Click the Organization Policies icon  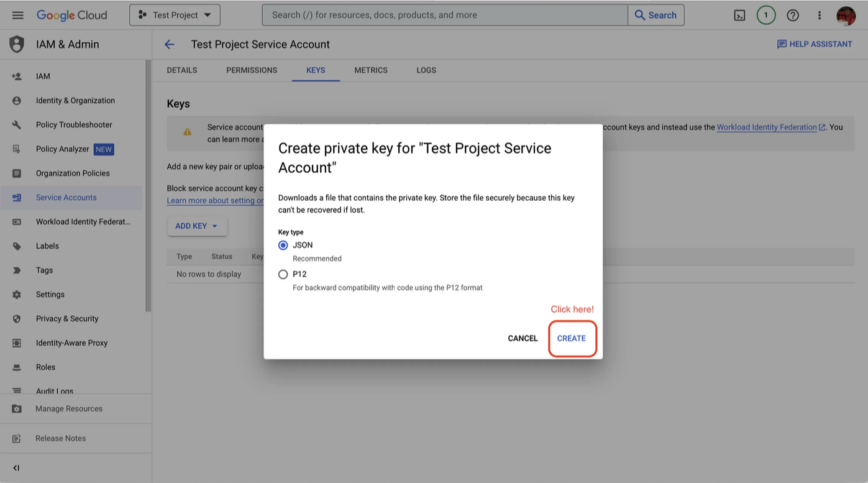17,173
